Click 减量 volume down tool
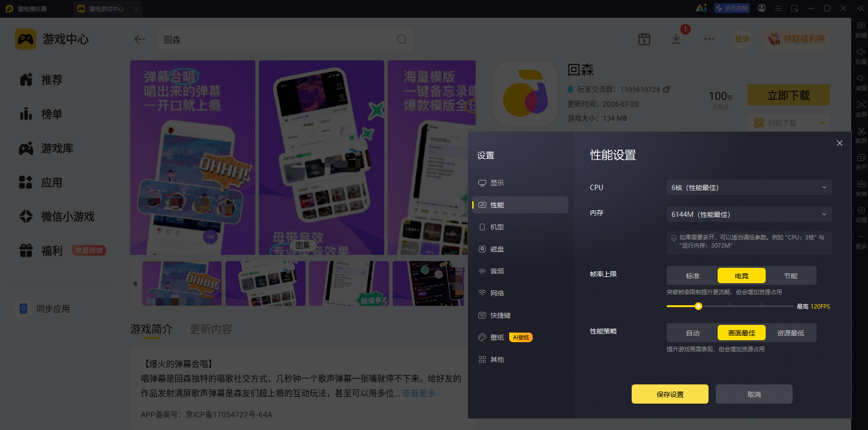 [861, 83]
